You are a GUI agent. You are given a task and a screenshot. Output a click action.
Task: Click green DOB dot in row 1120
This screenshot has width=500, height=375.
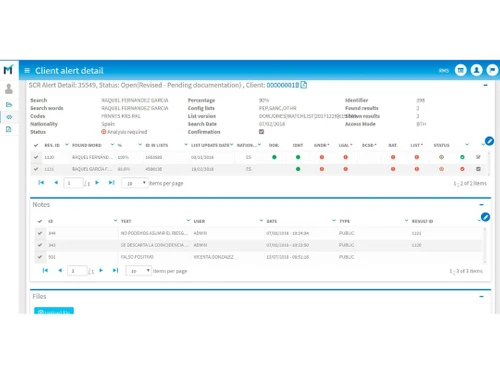274,157
